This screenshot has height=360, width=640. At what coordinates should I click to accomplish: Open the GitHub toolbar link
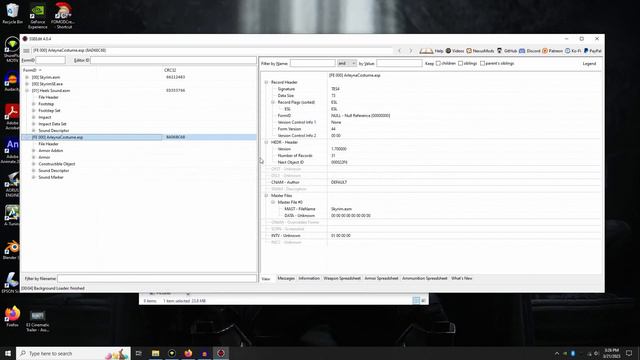pyautogui.click(x=507, y=51)
